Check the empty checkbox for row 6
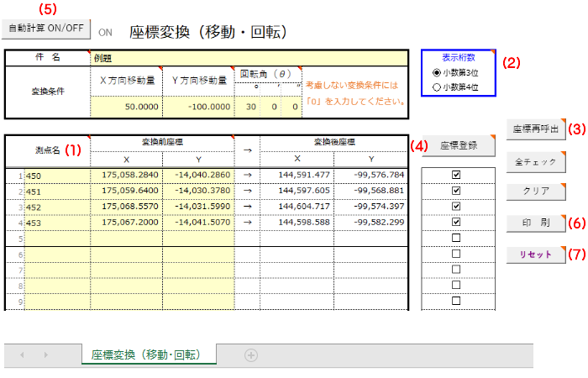The height and width of the screenshot is (378, 588). pos(456,254)
